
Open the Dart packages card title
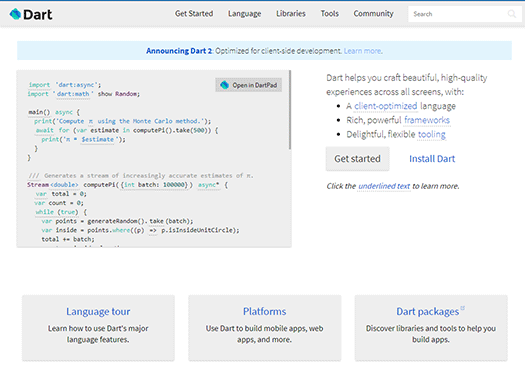(428, 312)
